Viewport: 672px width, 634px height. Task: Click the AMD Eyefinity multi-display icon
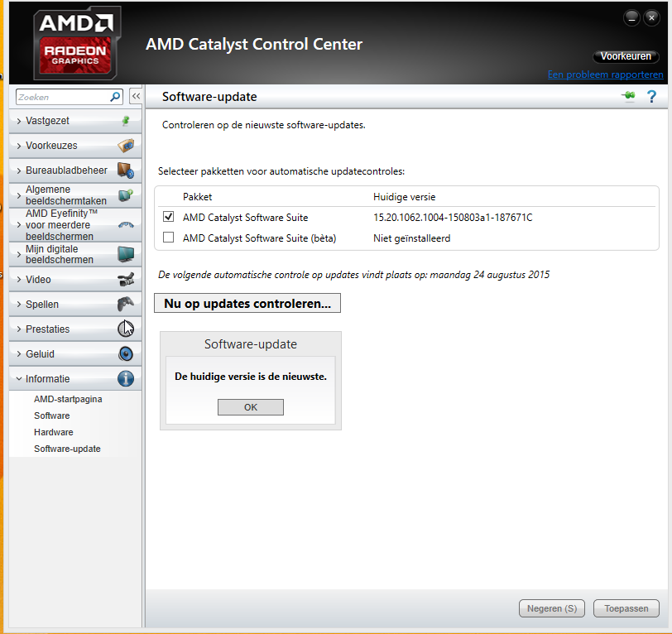(x=126, y=224)
